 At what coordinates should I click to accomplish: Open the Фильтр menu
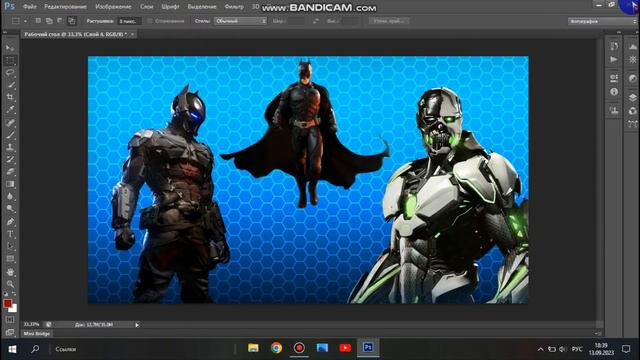click(234, 7)
